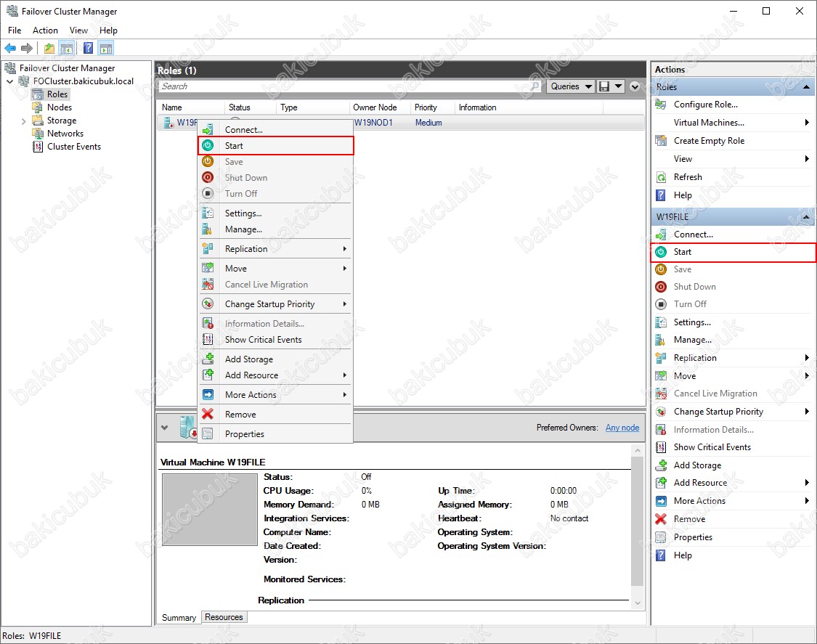Choose Connect... from the context menu
The height and width of the screenshot is (644, 817).
pyautogui.click(x=276, y=130)
